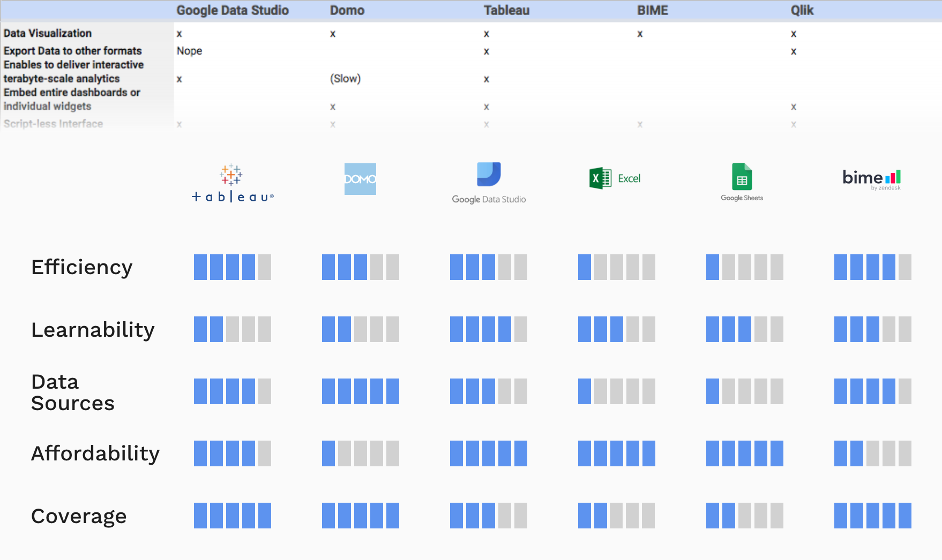942x560 pixels.
Task: Click Tableau's Learnability rating bar
Action: [233, 329]
